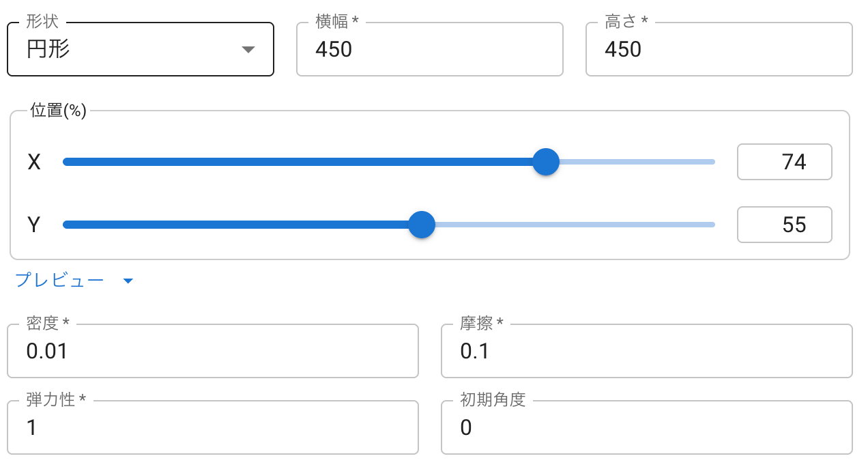
Task: Click the light unfilled Y slider track
Action: pos(575,225)
